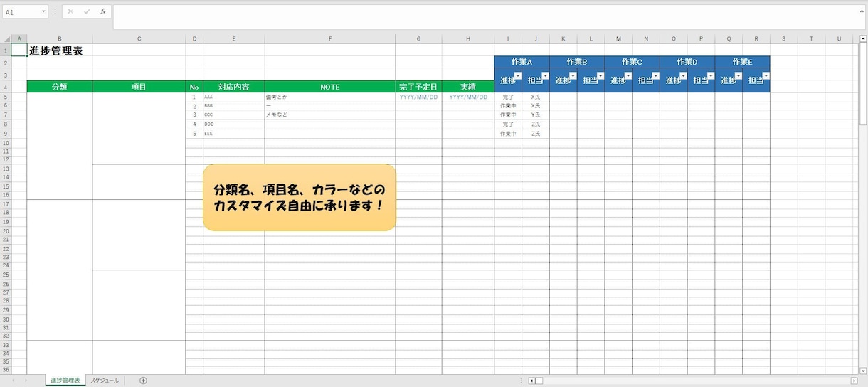
Task: Click the green No header cell
Action: click(194, 87)
